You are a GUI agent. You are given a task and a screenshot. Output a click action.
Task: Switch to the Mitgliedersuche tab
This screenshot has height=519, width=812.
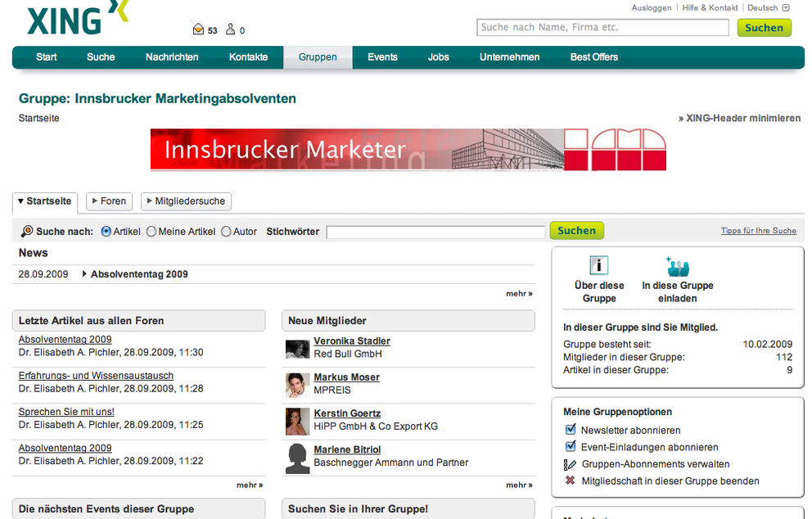[187, 201]
